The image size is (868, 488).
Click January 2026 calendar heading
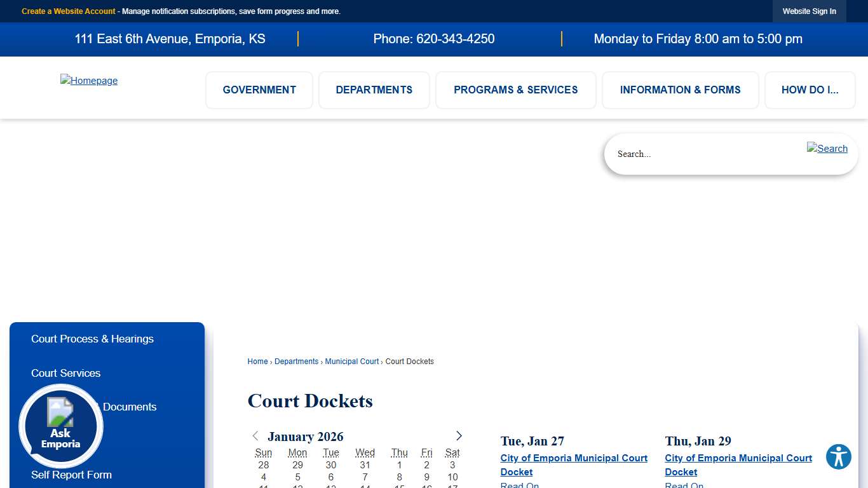[x=305, y=437]
